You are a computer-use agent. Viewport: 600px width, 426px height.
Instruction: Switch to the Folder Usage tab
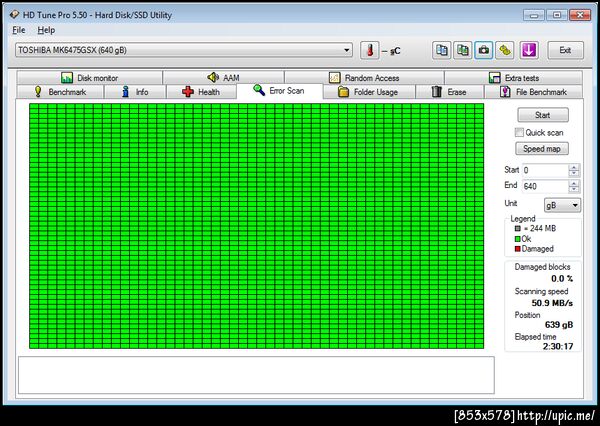coord(369,92)
